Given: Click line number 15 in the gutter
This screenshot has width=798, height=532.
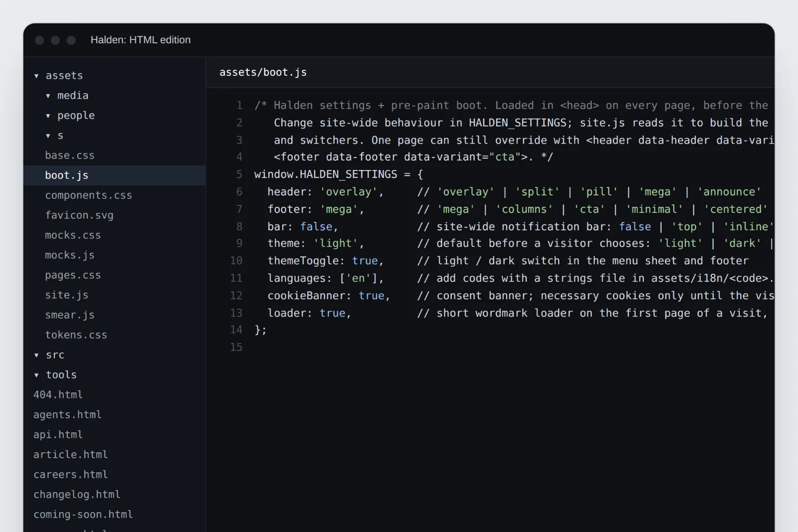Looking at the screenshot, I should (x=236, y=348).
